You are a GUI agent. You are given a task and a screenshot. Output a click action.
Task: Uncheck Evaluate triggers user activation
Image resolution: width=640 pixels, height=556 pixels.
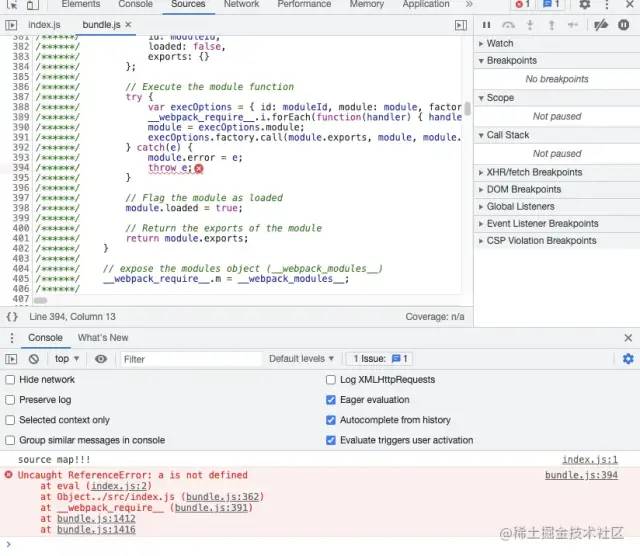(x=331, y=440)
